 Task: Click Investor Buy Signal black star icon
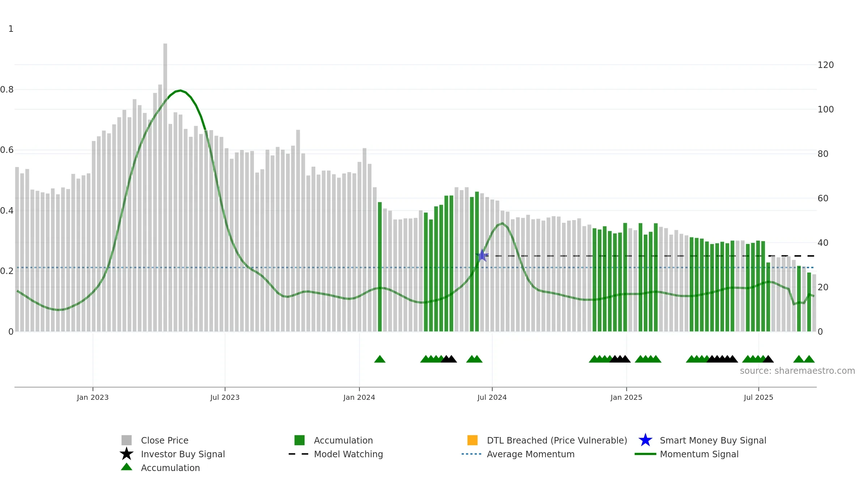coord(127,454)
